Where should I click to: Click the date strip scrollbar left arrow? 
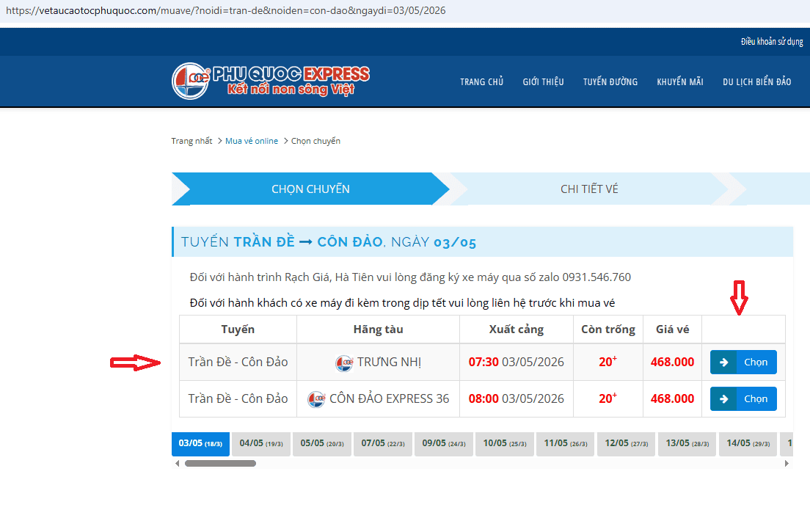pos(178,463)
